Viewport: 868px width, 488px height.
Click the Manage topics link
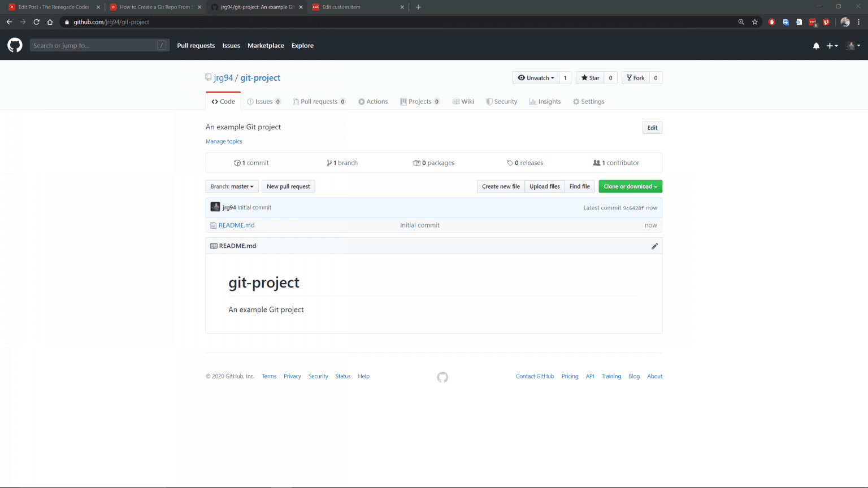click(x=224, y=141)
